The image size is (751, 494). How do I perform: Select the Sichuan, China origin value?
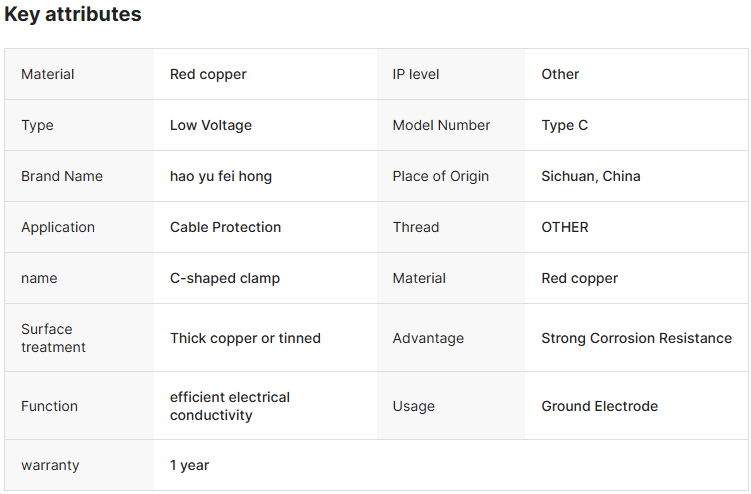591,176
